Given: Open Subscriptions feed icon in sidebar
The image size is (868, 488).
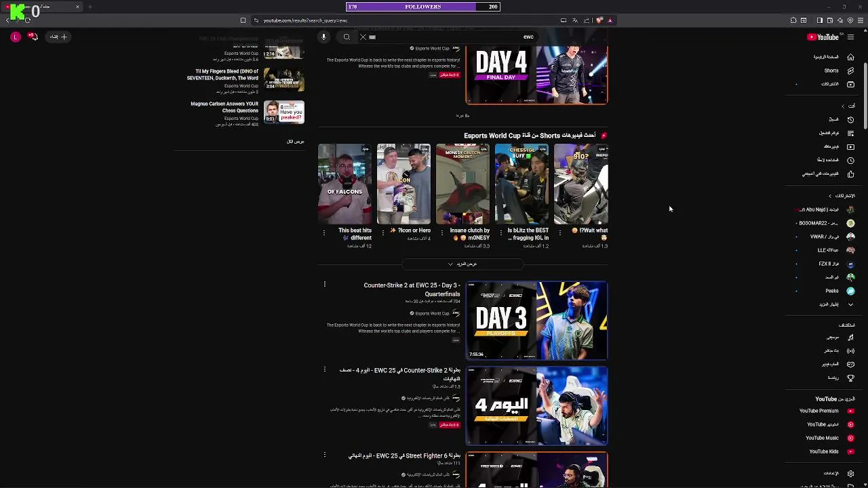Looking at the screenshot, I should pos(850,84).
